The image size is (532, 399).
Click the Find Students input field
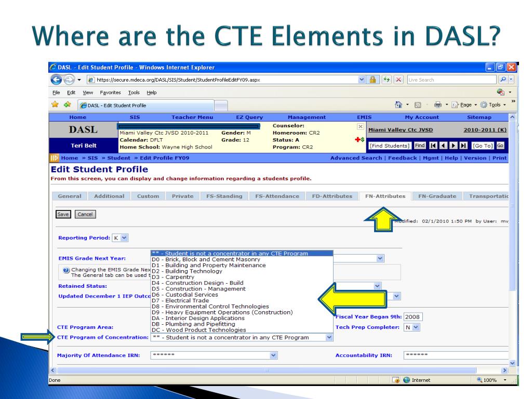[390, 145]
